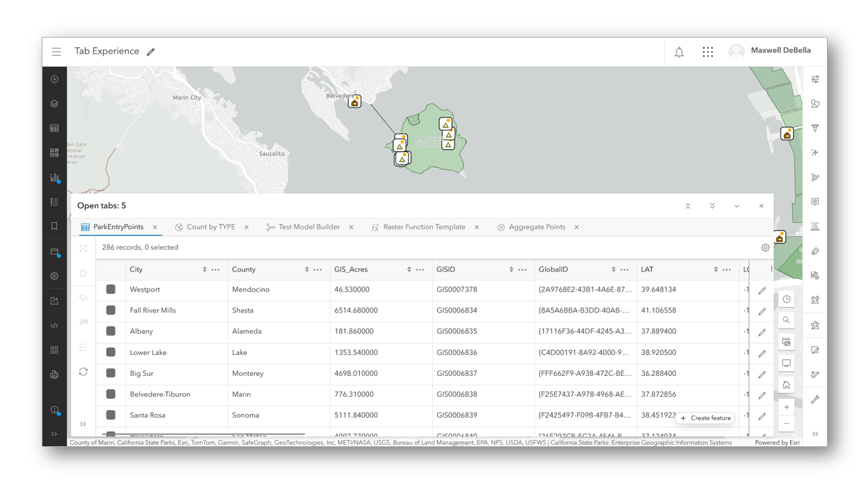The height and width of the screenshot is (481, 868).
Task: Select the Bookmarks tool
Action: pyautogui.click(x=54, y=226)
